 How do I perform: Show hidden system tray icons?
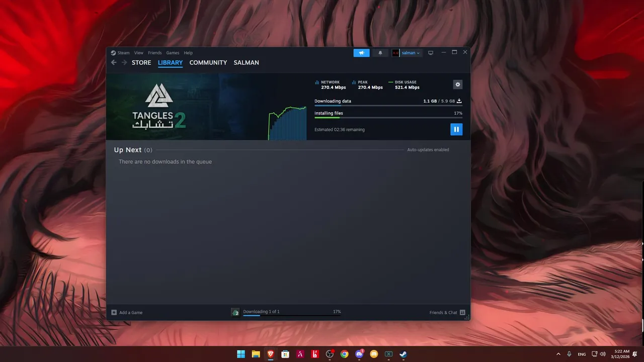(x=558, y=354)
